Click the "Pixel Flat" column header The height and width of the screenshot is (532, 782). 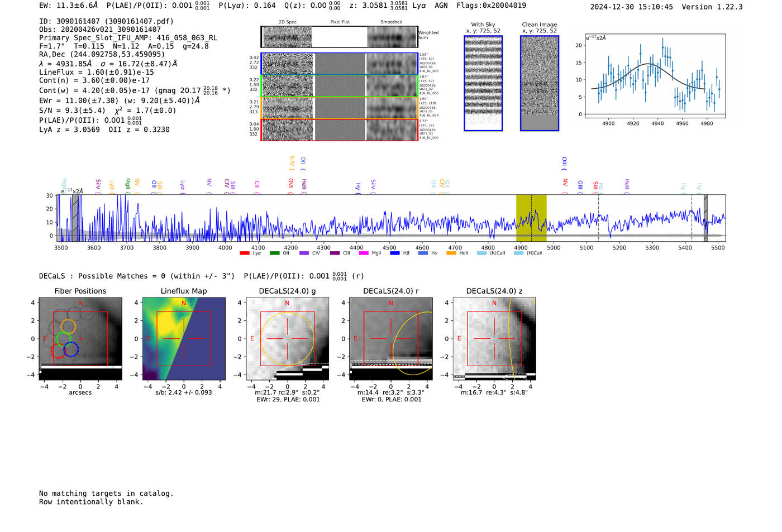click(x=340, y=22)
